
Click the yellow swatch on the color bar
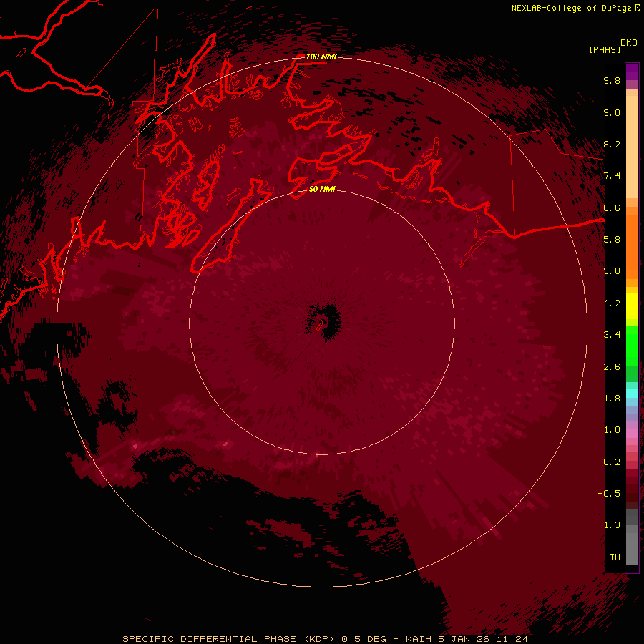632,306
